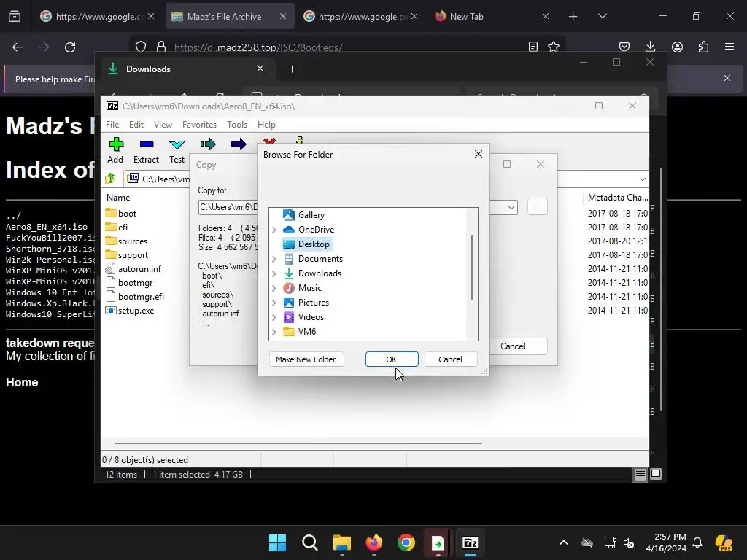Open the Favorites menu in 7-Zip

(199, 124)
